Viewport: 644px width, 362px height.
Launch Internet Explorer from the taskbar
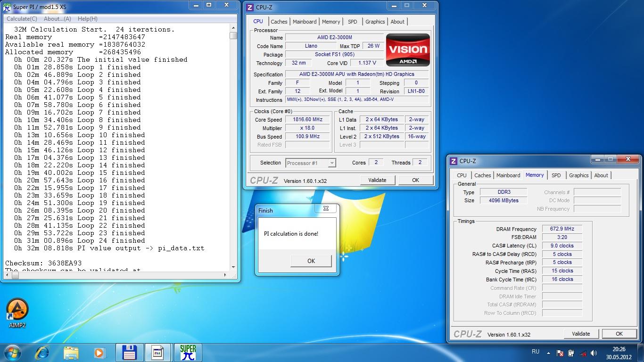click(42, 353)
